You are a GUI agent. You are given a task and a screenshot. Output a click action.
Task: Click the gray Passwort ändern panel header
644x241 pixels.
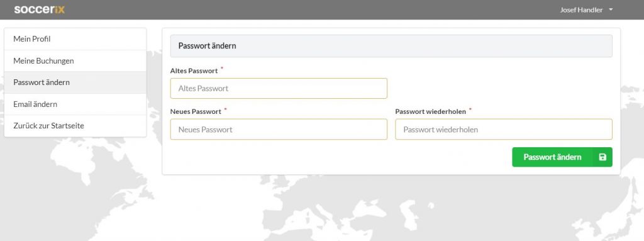tap(391, 46)
